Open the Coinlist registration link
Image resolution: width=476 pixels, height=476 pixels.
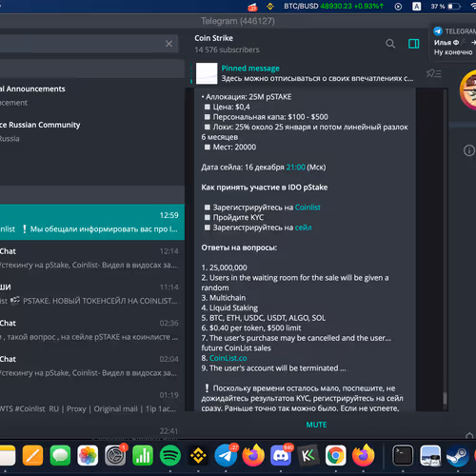tap(307, 208)
